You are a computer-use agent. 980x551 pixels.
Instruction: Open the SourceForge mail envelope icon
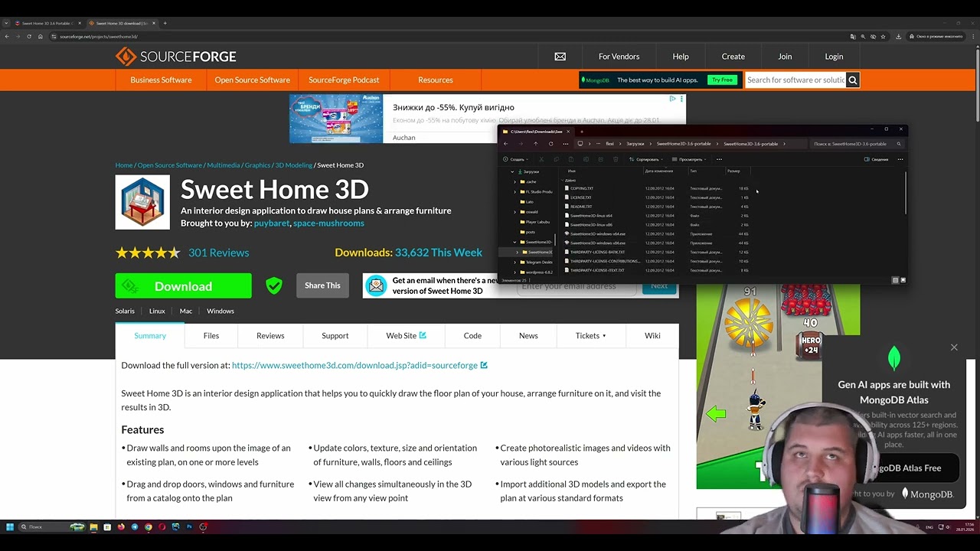(x=560, y=57)
